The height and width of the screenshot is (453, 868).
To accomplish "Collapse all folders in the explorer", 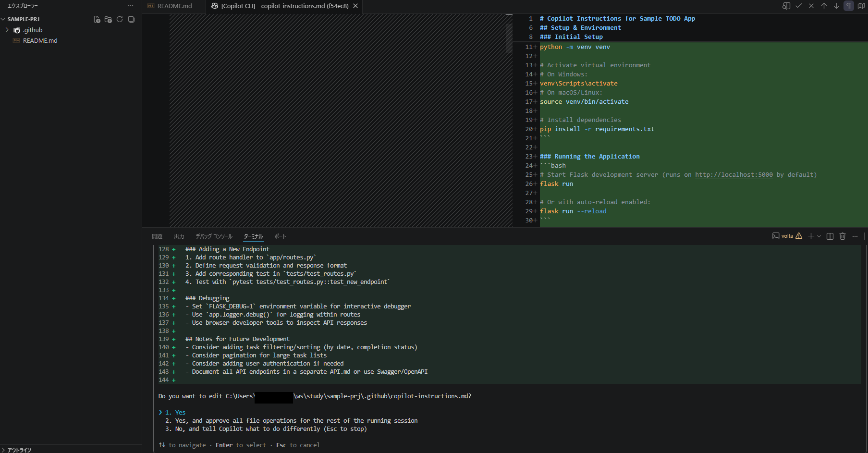I will 131,19.
